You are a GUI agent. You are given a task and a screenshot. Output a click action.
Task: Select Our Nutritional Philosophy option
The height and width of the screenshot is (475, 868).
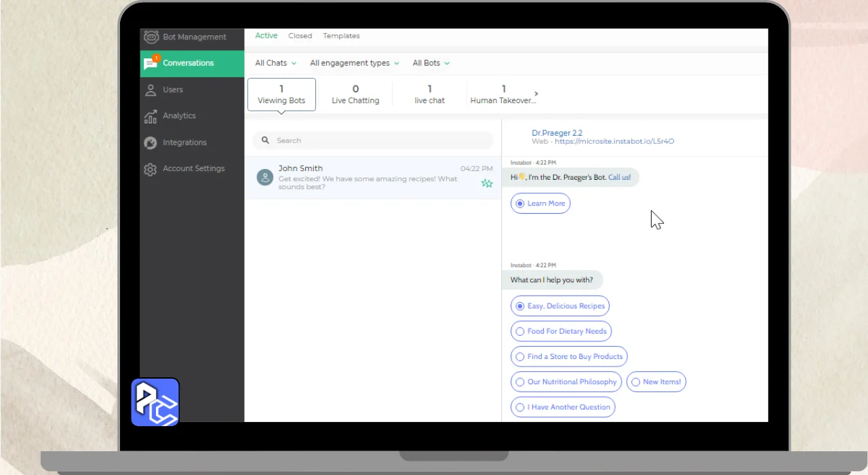pos(566,381)
